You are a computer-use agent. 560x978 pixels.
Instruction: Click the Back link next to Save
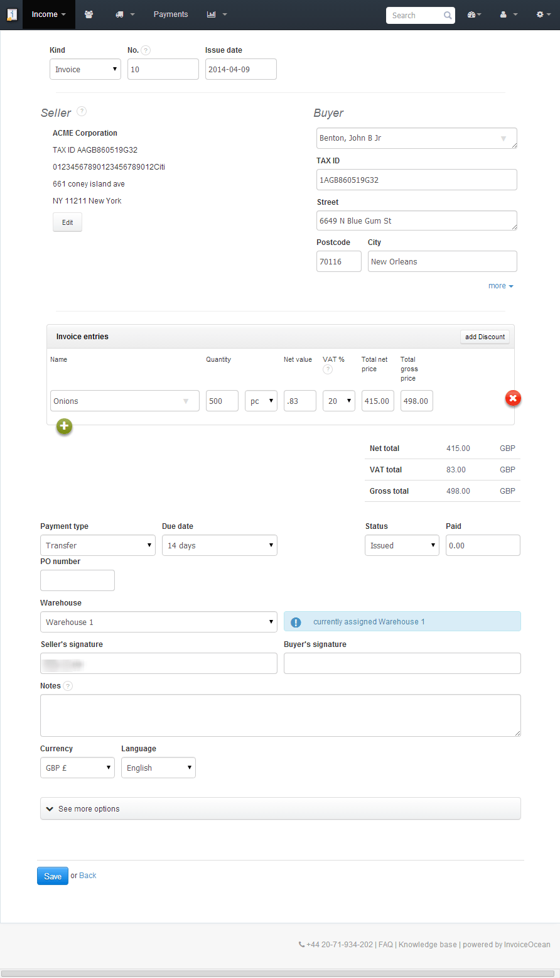tap(88, 875)
